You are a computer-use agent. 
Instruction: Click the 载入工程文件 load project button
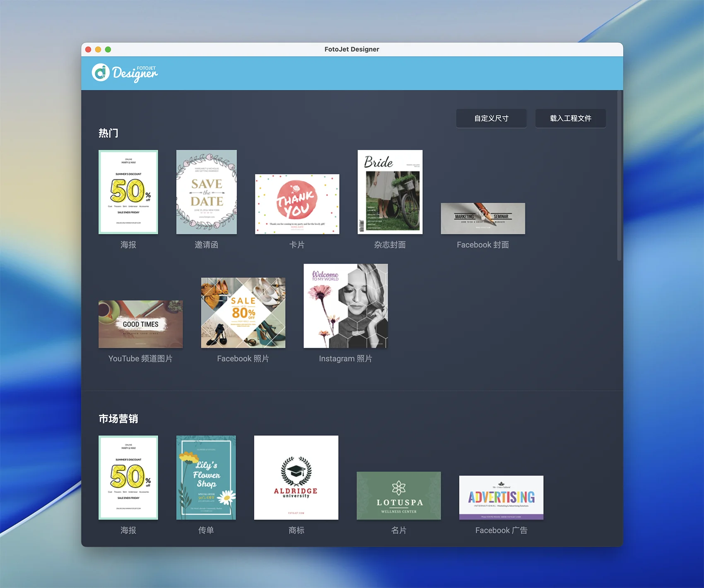(570, 118)
